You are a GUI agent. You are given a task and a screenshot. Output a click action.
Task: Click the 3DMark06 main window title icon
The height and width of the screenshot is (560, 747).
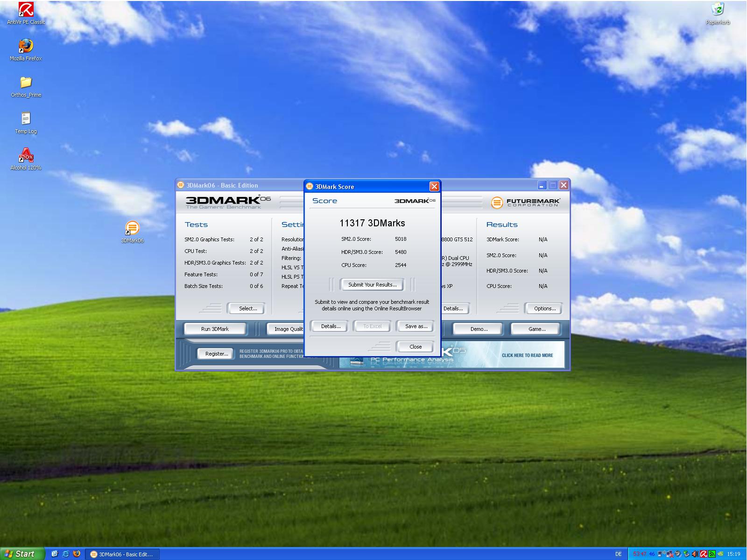pos(181,185)
